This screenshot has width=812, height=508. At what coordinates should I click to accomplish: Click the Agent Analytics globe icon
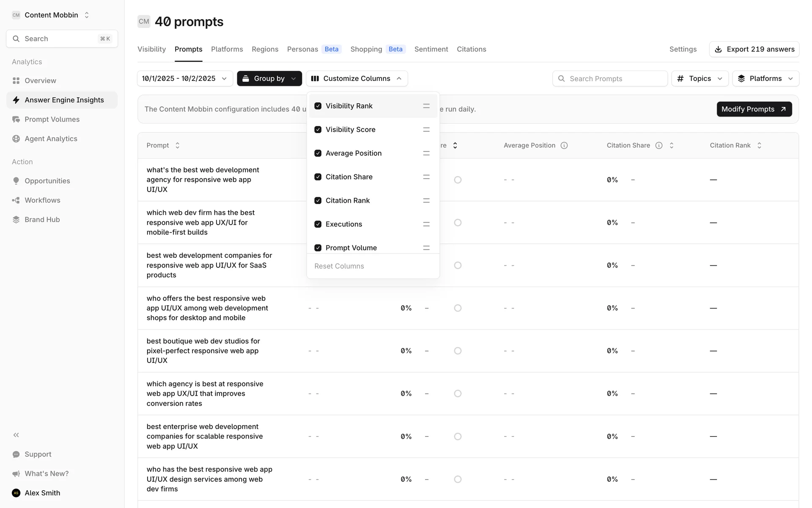pyautogui.click(x=16, y=139)
